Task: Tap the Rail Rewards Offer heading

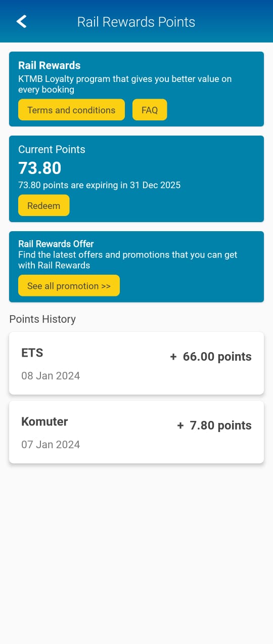Action: click(56, 244)
